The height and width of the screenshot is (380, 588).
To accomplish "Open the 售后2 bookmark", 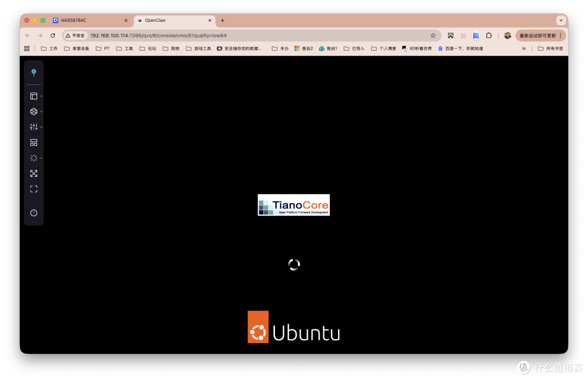I will pos(303,48).
